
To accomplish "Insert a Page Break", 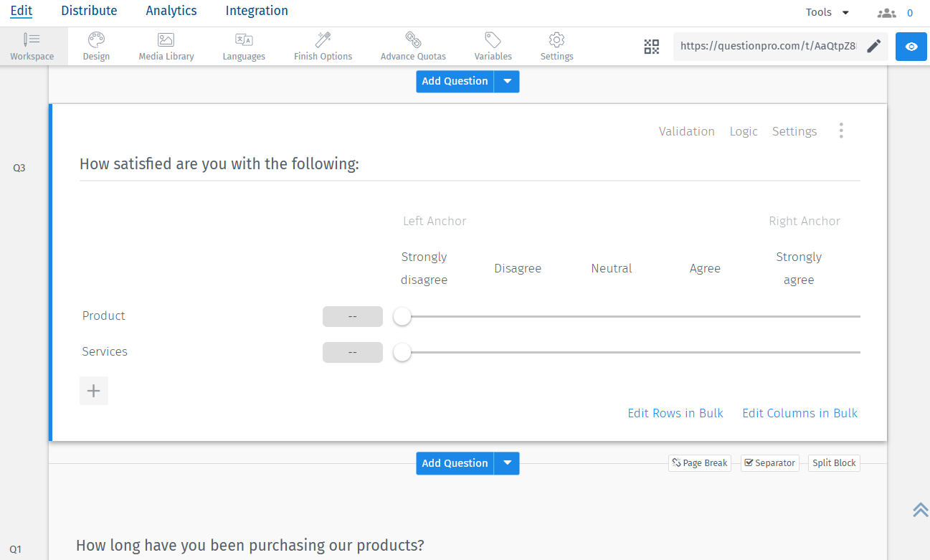I will pos(699,462).
